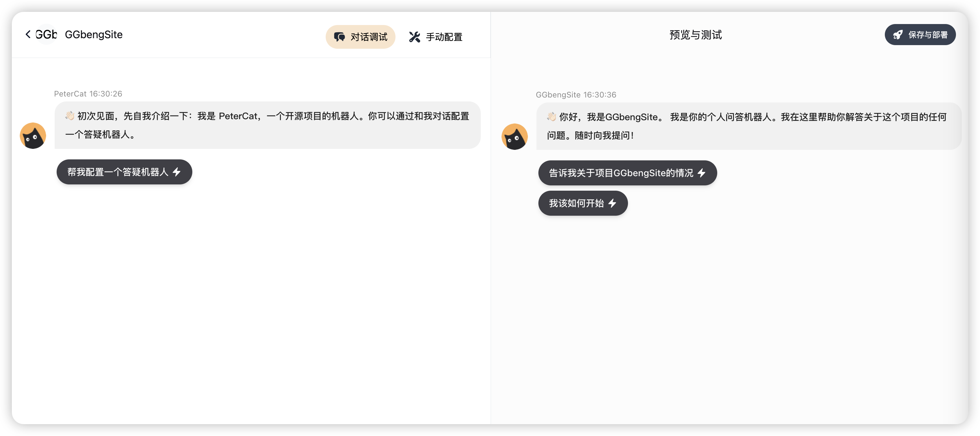Click the 预览与测试 panel heading
Image resolution: width=980 pixels, height=436 pixels.
pyautogui.click(x=695, y=35)
